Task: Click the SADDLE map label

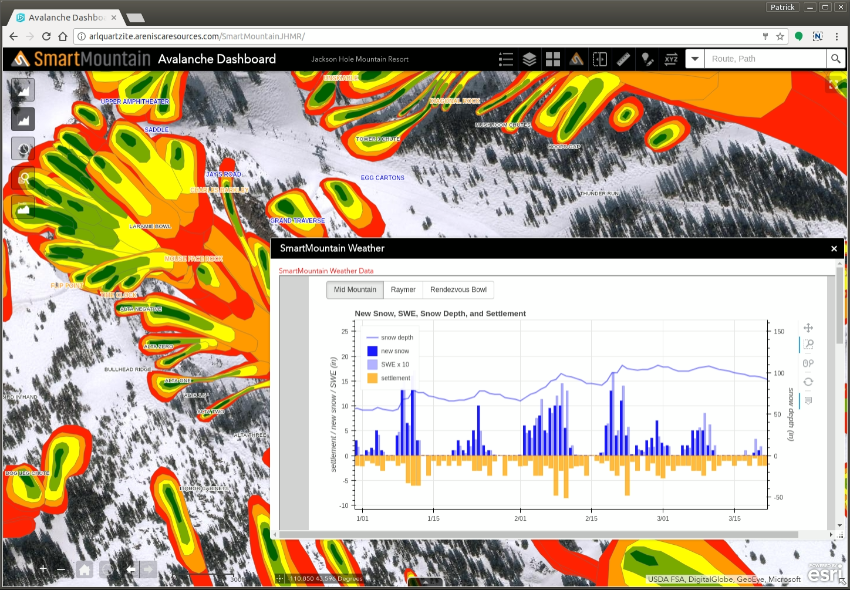Action: tap(157, 130)
